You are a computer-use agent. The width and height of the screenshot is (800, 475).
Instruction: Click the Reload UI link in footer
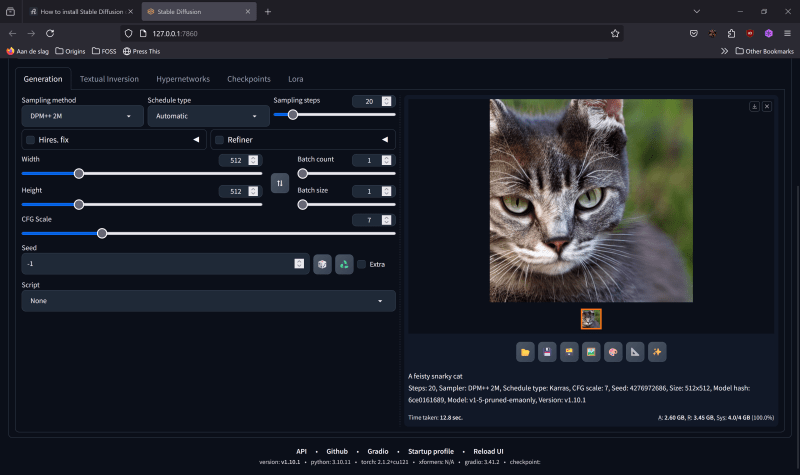click(487, 451)
